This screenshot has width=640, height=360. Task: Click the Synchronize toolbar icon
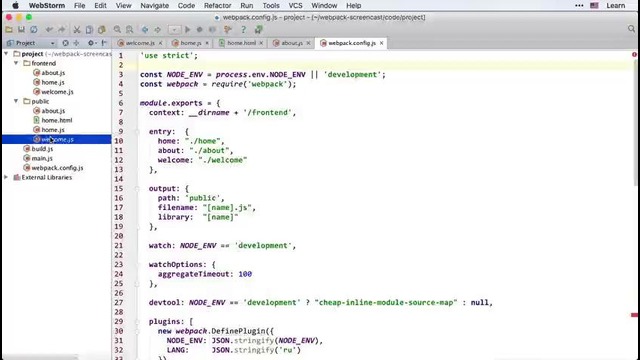pos(34,29)
